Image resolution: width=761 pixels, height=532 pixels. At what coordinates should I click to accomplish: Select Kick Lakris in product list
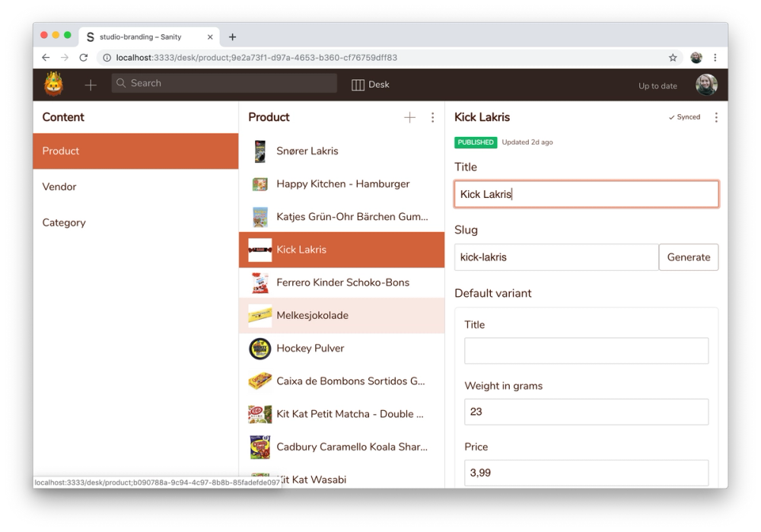tap(342, 250)
